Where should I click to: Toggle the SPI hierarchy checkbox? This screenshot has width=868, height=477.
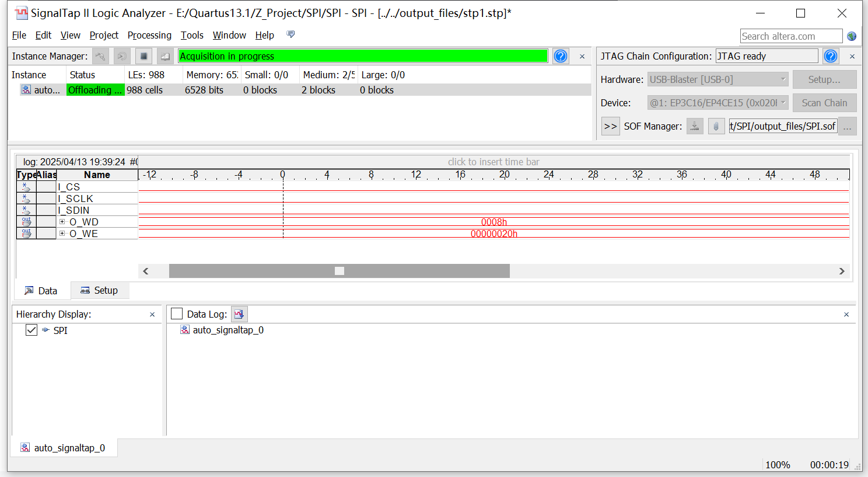[x=32, y=330]
